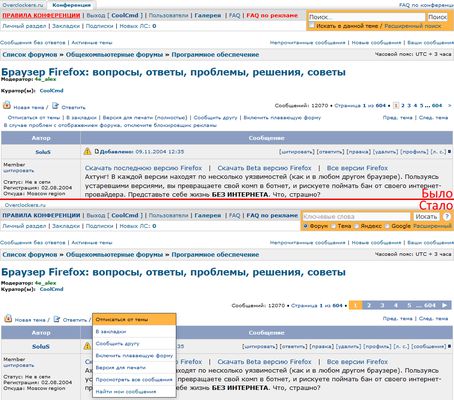Click the warning triangle icon next to 'Добавлено' date
The width and height of the screenshot is (454, 400).
coord(87,151)
